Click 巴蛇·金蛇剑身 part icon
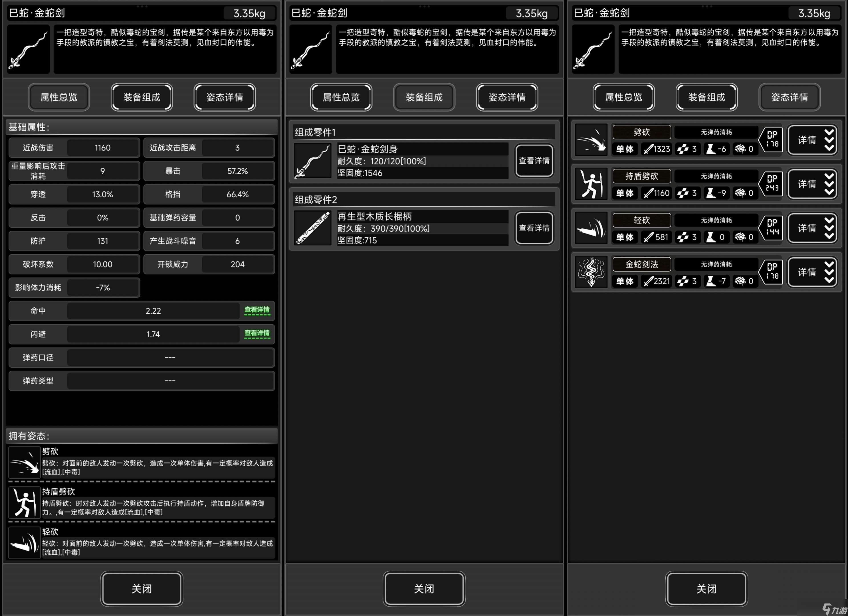 (x=312, y=161)
